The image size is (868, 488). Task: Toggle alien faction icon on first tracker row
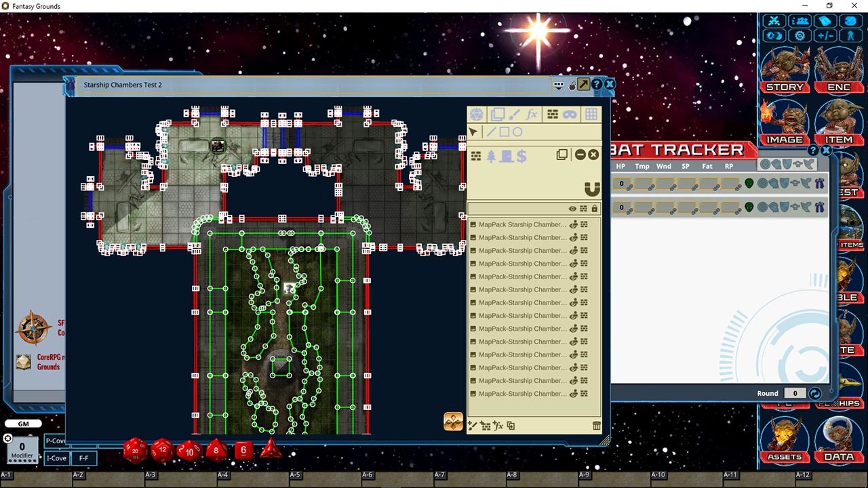(x=749, y=184)
